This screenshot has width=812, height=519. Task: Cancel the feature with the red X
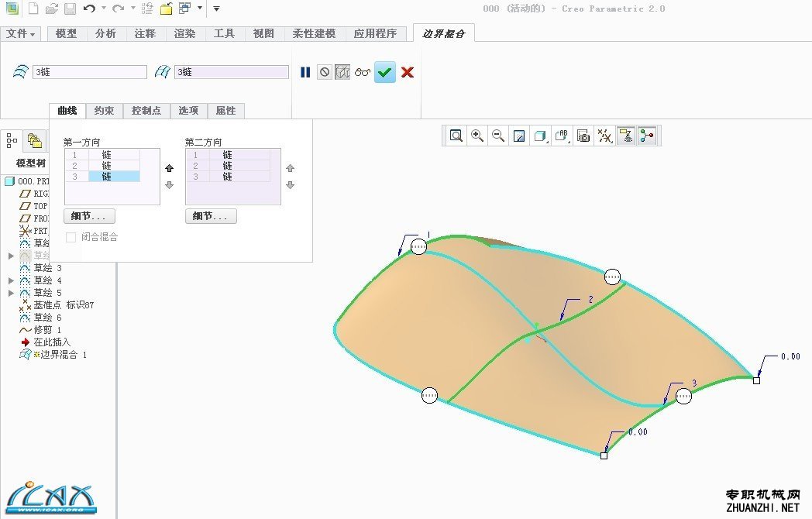click(408, 72)
